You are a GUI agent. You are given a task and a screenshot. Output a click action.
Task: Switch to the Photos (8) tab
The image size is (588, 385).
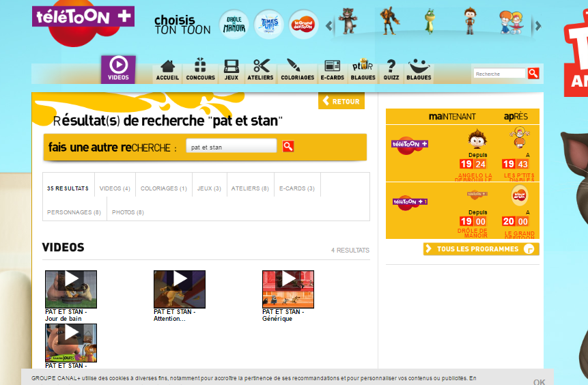coord(128,212)
